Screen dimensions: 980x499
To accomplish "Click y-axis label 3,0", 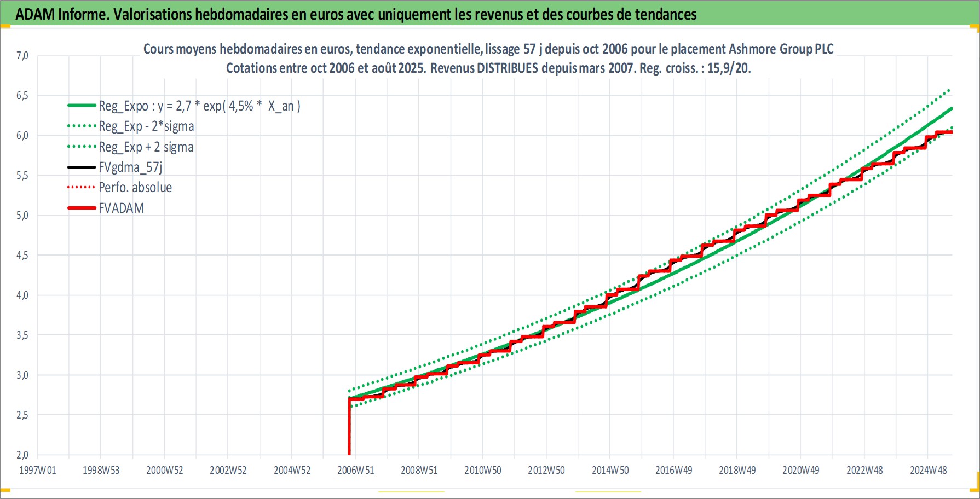I will [22, 375].
